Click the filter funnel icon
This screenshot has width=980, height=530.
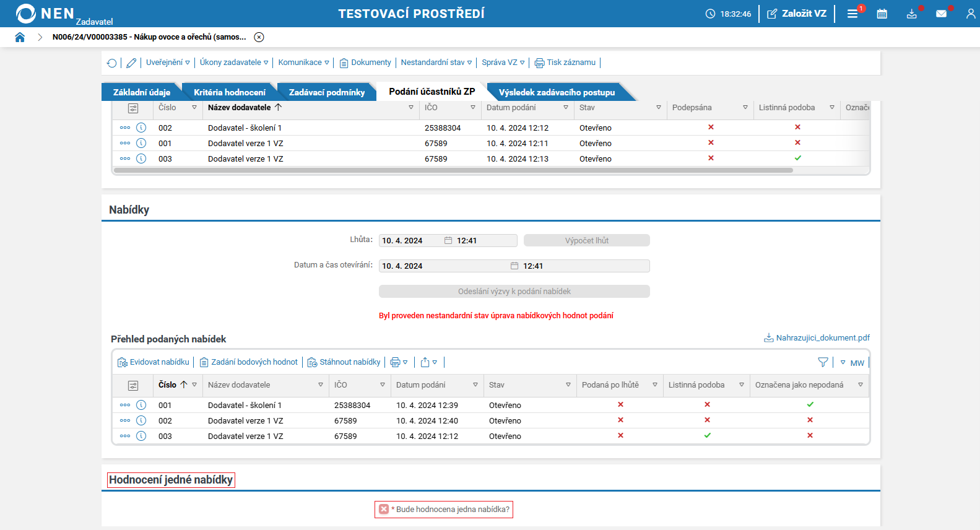click(823, 362)
